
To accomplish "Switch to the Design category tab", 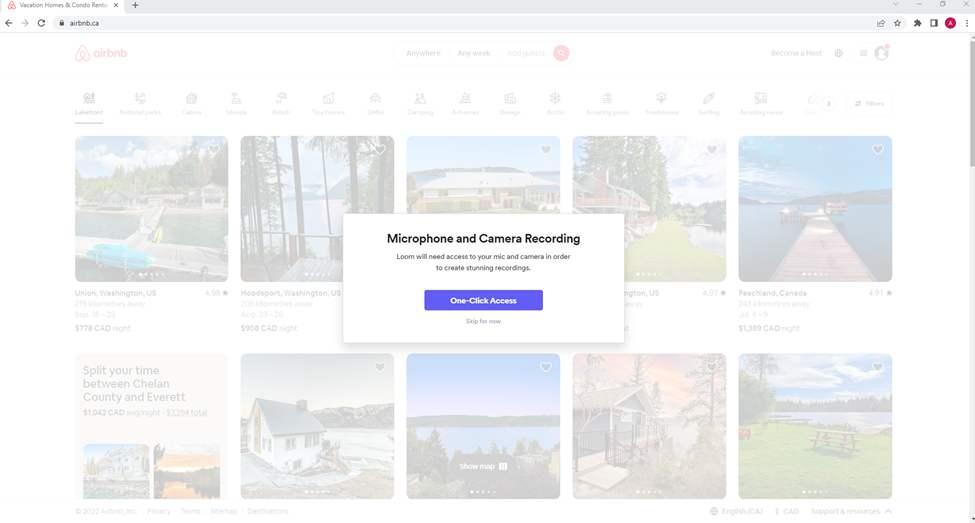I will click(x=510, y=103).
